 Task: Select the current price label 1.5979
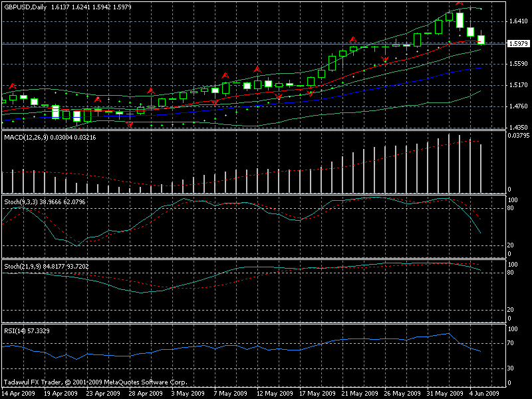tap(518, 43)
